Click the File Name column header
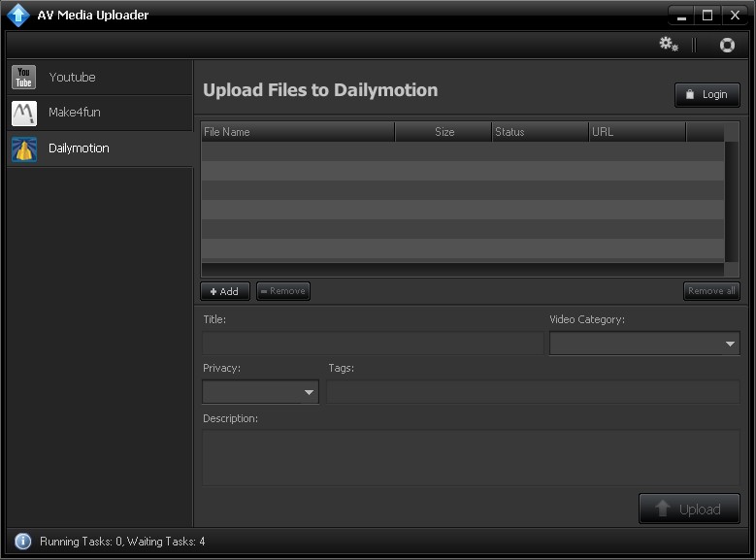 point(297,132)
